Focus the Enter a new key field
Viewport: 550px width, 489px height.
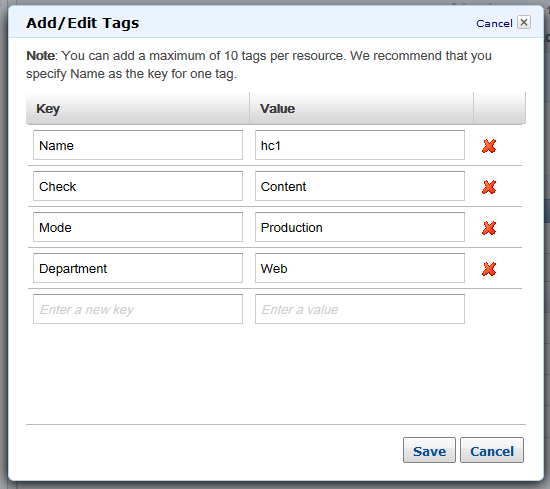point(138,309)
